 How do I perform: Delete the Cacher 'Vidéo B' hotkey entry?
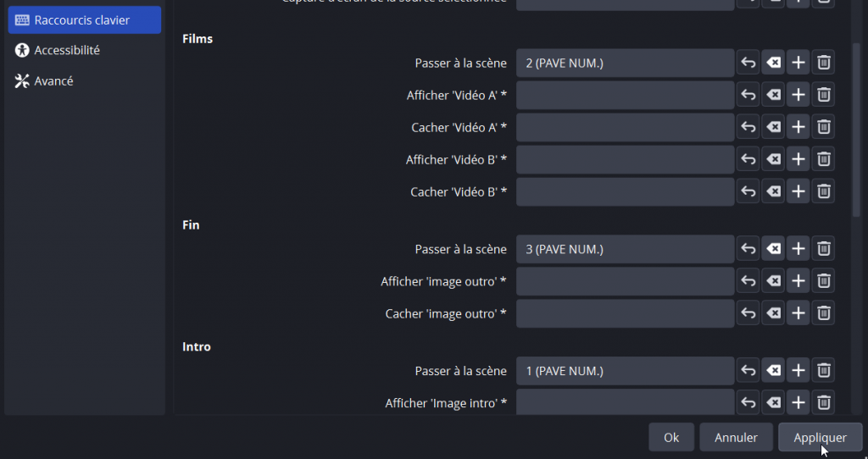[823, 191]
